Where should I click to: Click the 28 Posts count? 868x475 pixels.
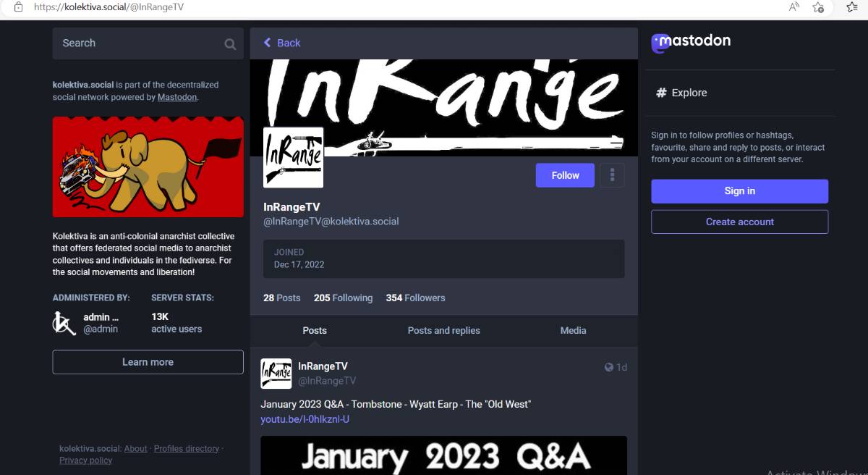[x=281, y=298]
